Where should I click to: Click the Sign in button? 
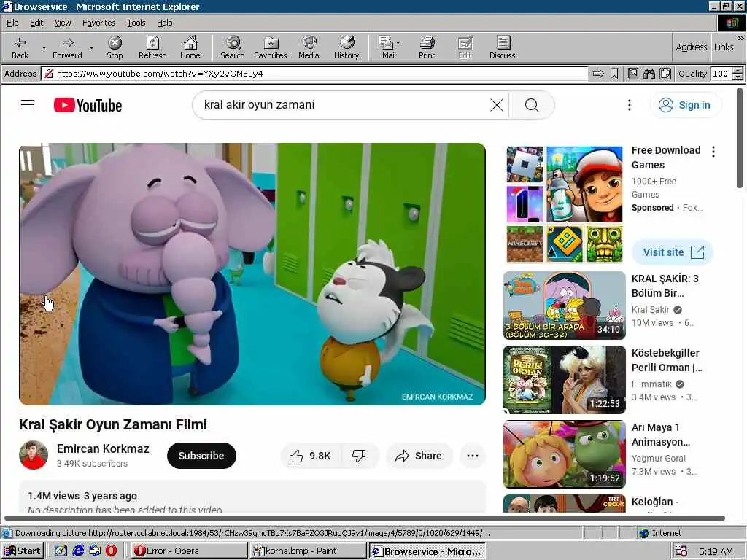coord(686,105)
